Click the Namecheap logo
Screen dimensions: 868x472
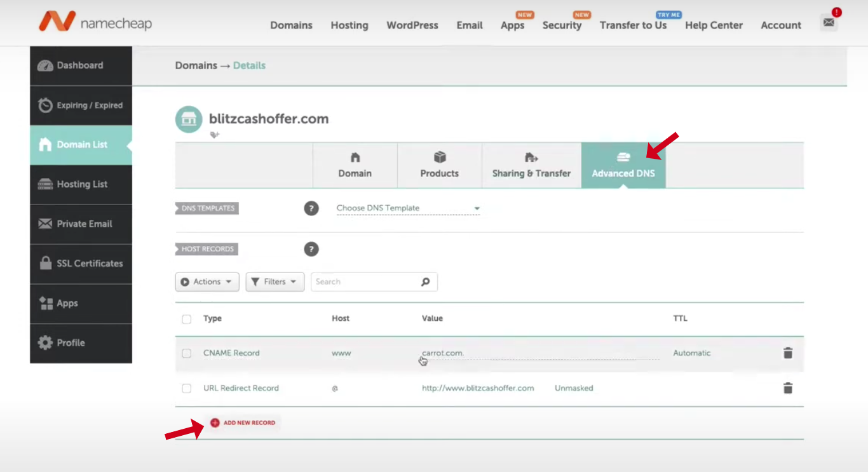tap(95, 22)
